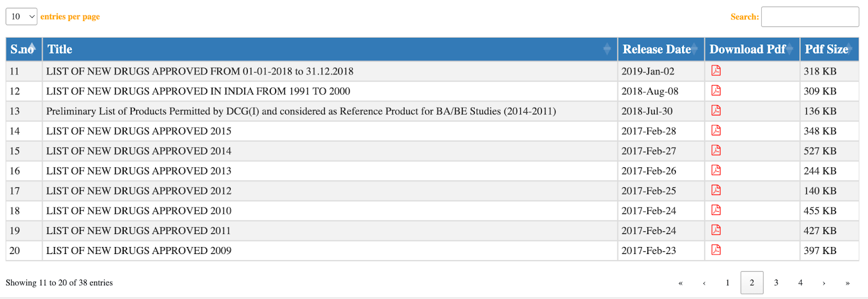Sort table by Release Date column
The width and height of the screenshot is (868, 299).
point(661,49)
